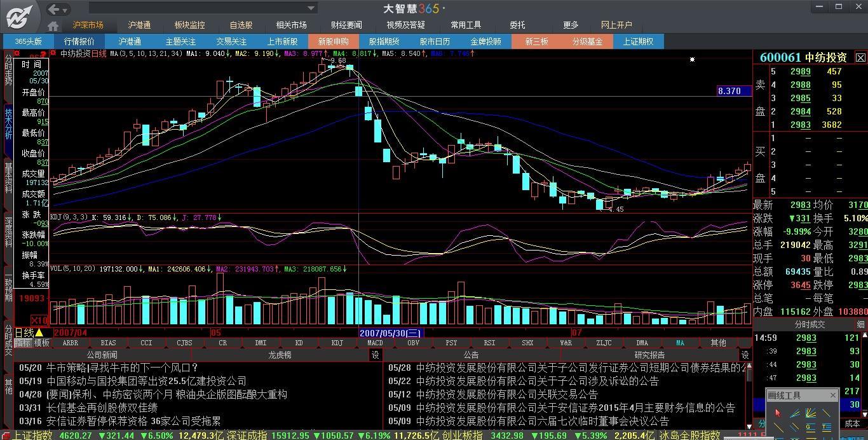Select the T lines drawing tool
868x440 pixels.
click(x=827, y=427)
